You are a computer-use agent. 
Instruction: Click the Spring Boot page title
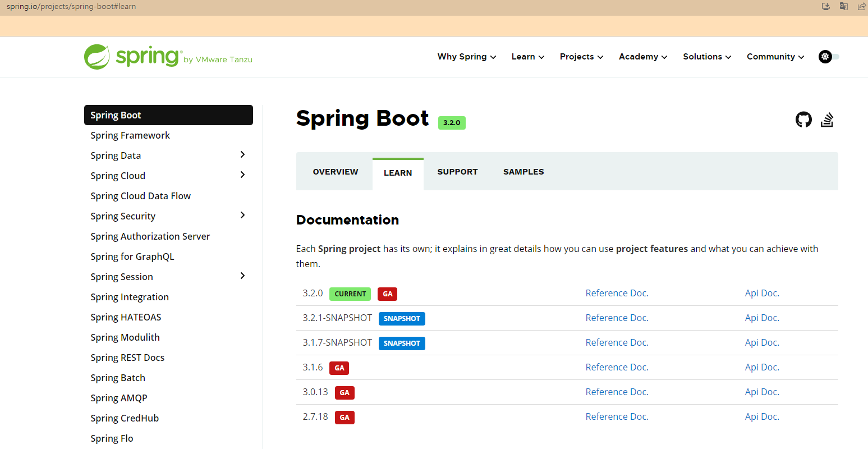362,118
